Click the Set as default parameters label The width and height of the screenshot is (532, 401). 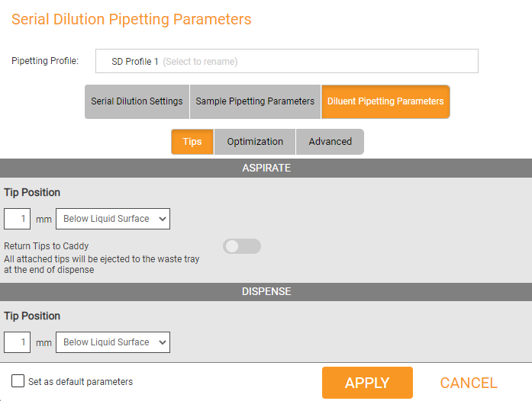pos(80,382)
